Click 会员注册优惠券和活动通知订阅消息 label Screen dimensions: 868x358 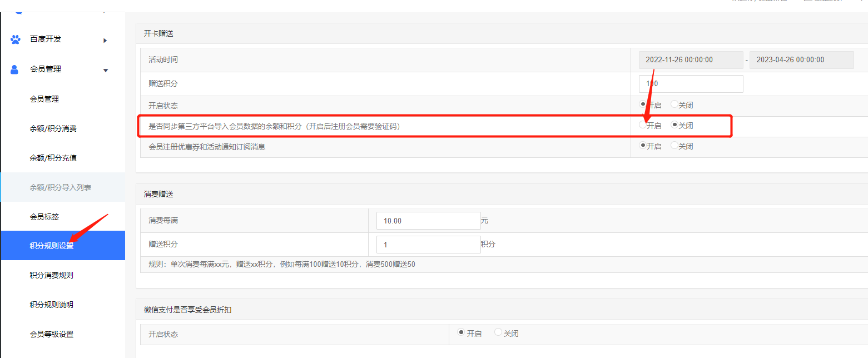pyautogui.click(x=207, y=147)
